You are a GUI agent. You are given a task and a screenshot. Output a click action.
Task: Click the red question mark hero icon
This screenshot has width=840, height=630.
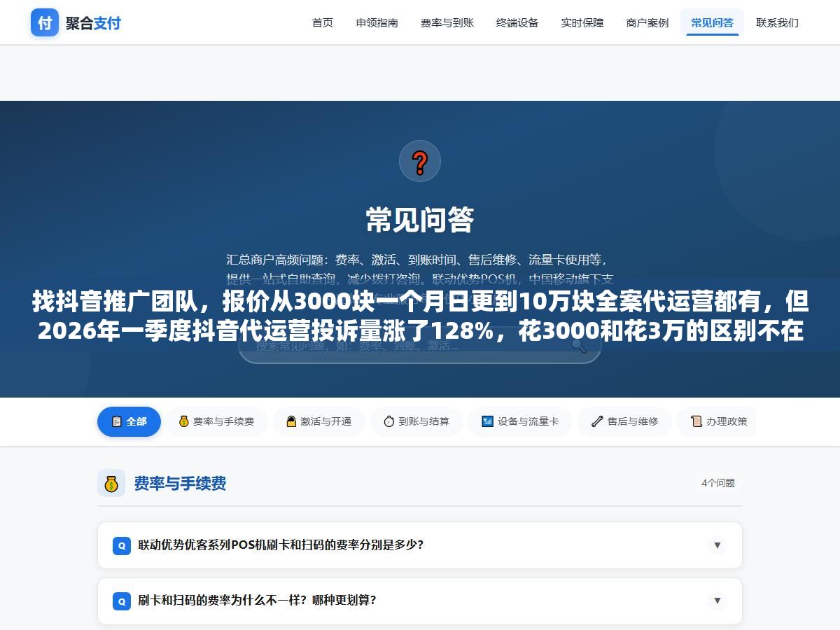420,162
